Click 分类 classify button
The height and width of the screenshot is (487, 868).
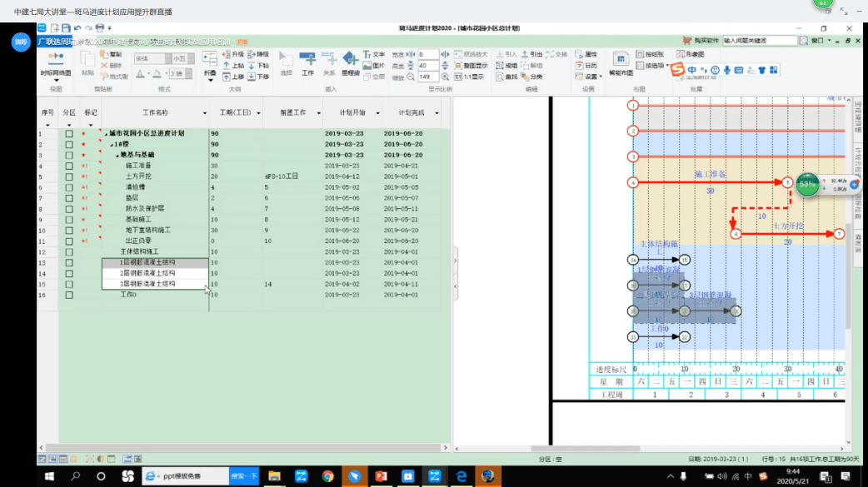532,77
